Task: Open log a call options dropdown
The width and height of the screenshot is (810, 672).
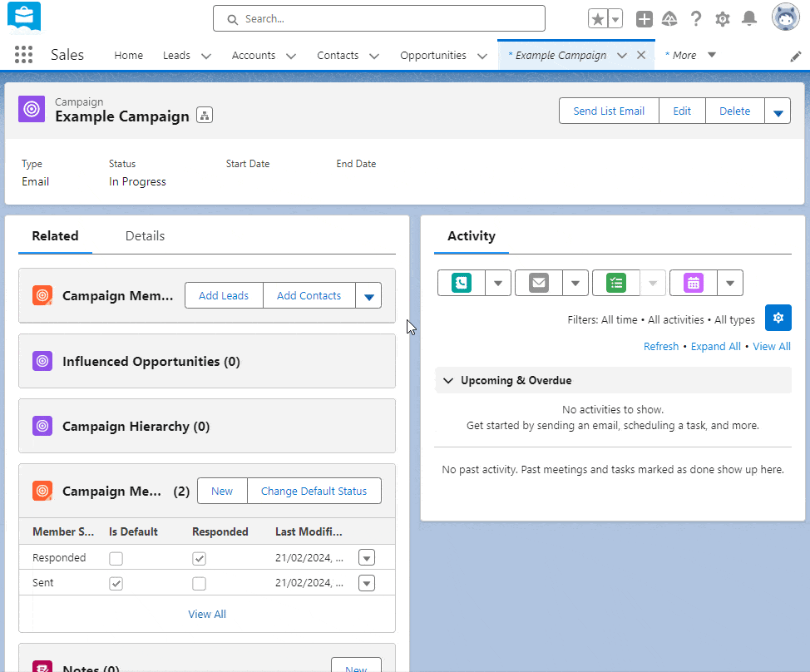Action: (498, 283)
